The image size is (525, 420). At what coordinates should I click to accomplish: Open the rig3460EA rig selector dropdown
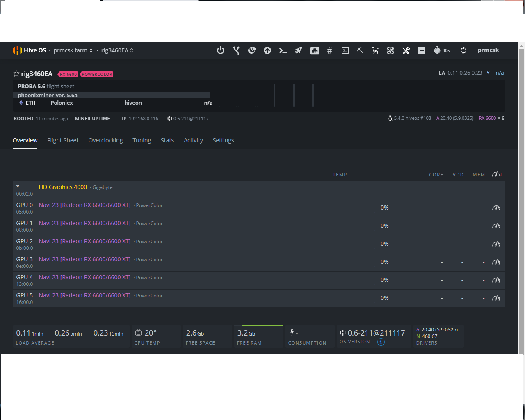click(x=117, y=50)
